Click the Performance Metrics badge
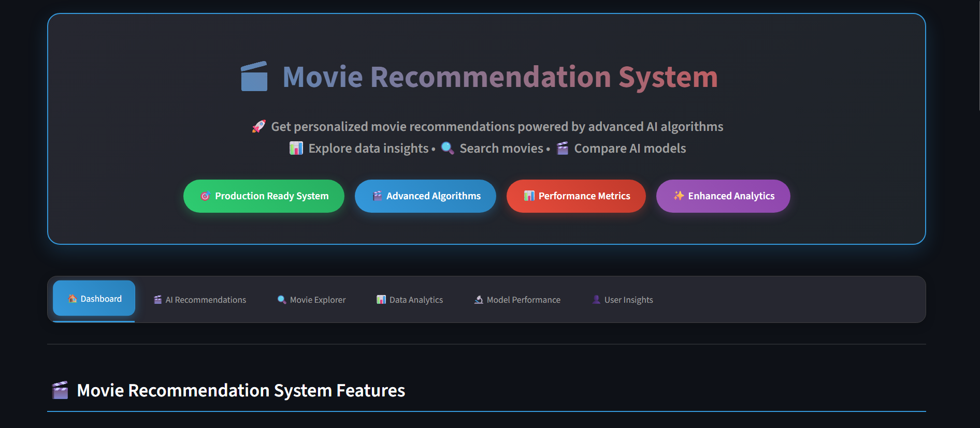 point(576,196)
